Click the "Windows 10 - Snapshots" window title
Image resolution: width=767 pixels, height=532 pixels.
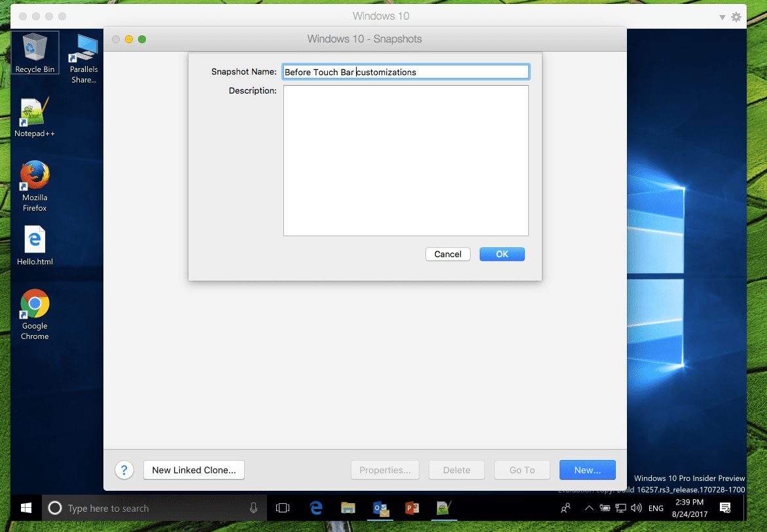coord(365,39)
